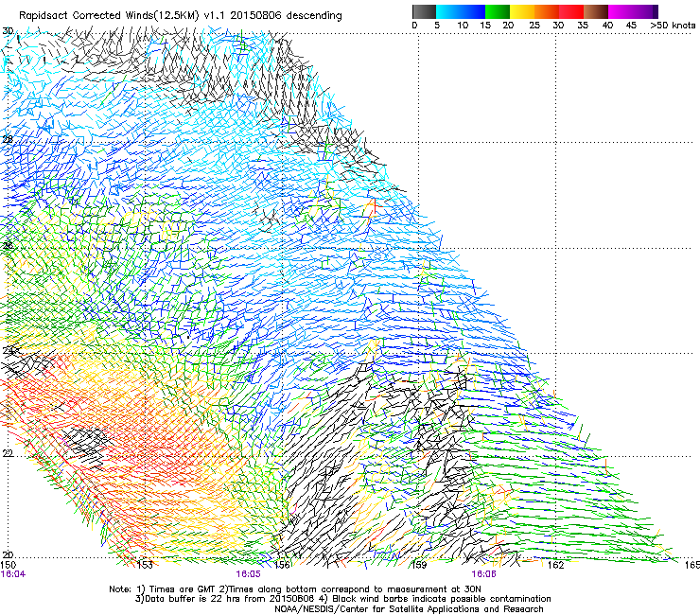Click the magenta 40–45 knots legend segment
Image resolution: width=700 pixels, height=615 pixels.
pyautogui.click(x=621, y=11)
